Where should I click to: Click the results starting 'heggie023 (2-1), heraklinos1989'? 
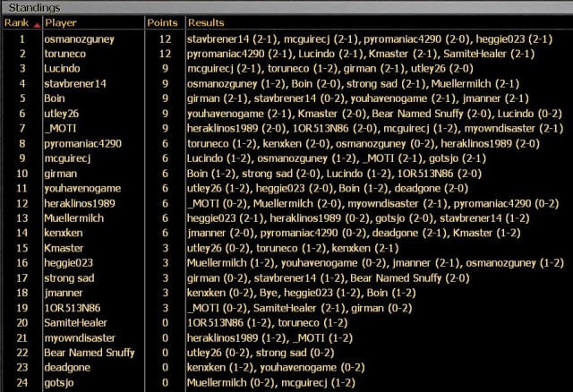(358, 218)
